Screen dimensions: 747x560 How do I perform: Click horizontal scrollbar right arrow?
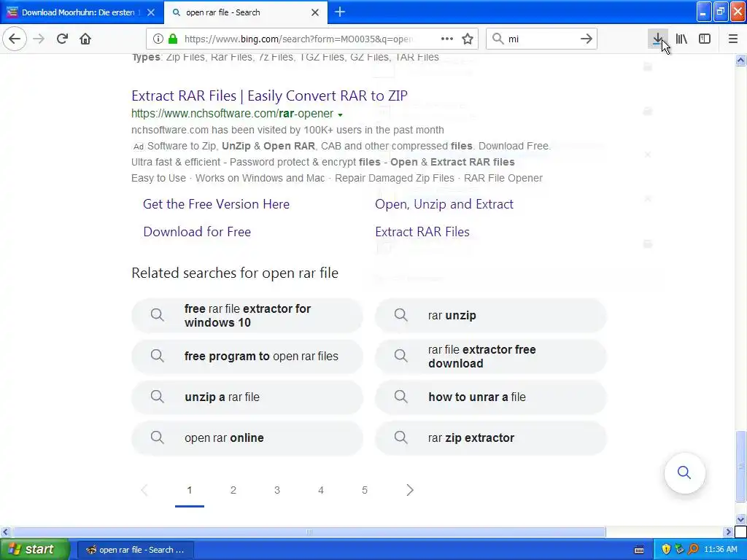pos(728,532)
